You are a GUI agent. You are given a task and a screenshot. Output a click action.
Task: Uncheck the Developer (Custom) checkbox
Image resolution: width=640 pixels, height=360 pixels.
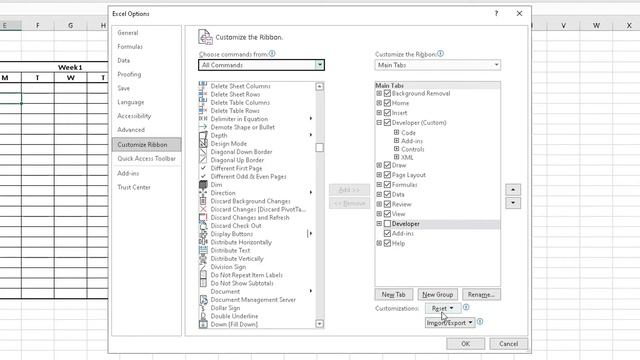387,122
